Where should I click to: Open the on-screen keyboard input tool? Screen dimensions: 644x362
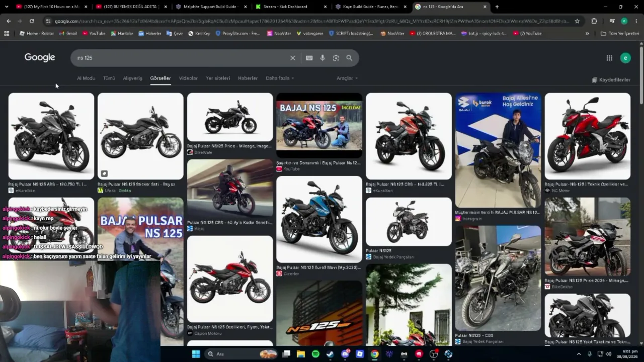(309, 58)
